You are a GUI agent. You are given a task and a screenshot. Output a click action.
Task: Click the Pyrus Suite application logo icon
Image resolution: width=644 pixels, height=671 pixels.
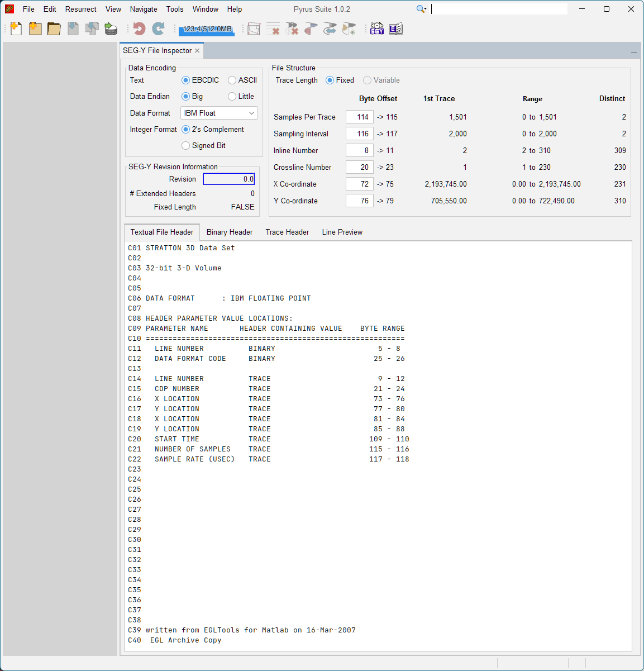point(9,9)
